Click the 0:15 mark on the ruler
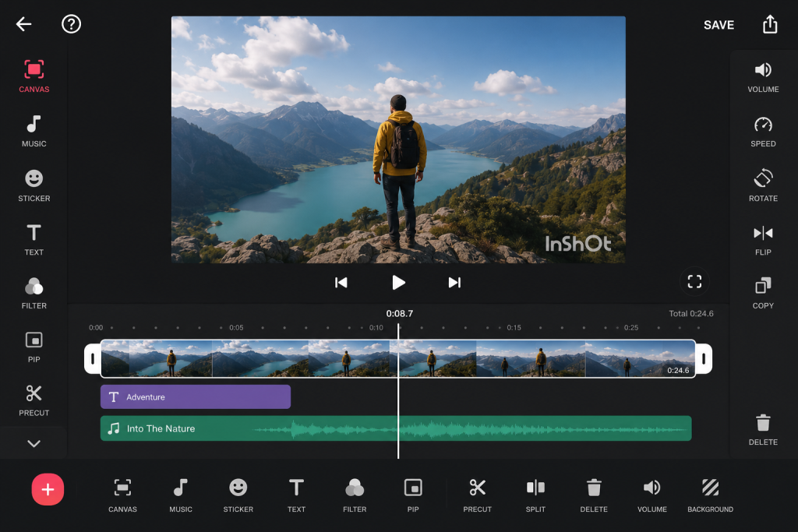The height and width of the screenshot is (532, 798). [x=514, y=328]
